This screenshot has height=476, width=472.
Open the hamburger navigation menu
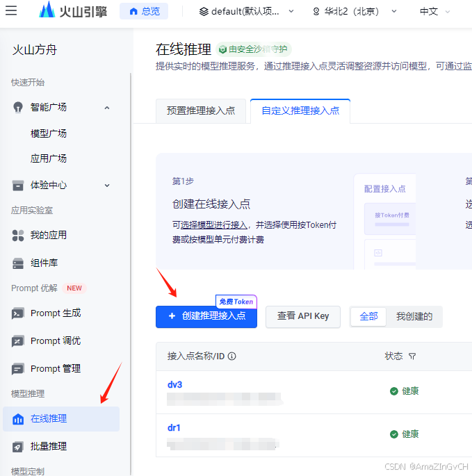pyautogui.click(x=11, y=10)
